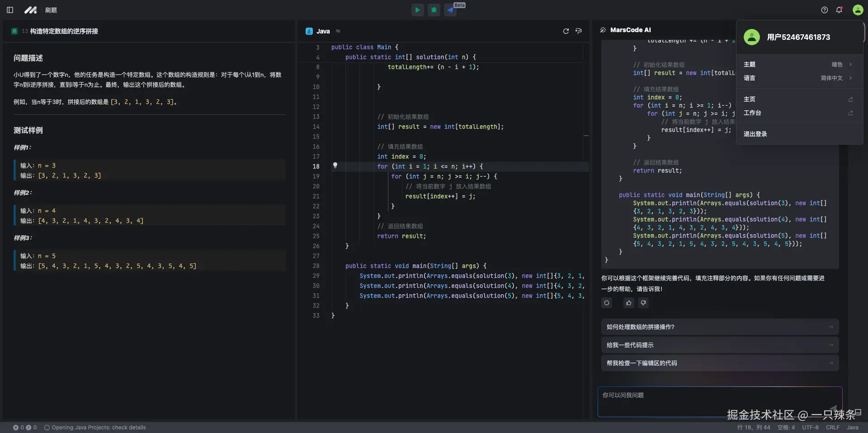The image size is (868, 433).
Task: Give the AI response a thumbs down
Action: coord(643,303)
